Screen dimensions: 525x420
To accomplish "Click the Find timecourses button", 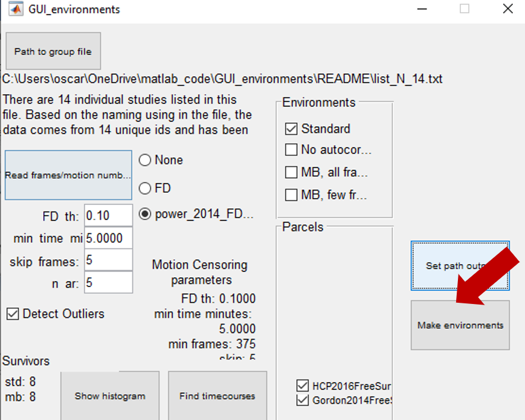I will [x=217, y=396].
